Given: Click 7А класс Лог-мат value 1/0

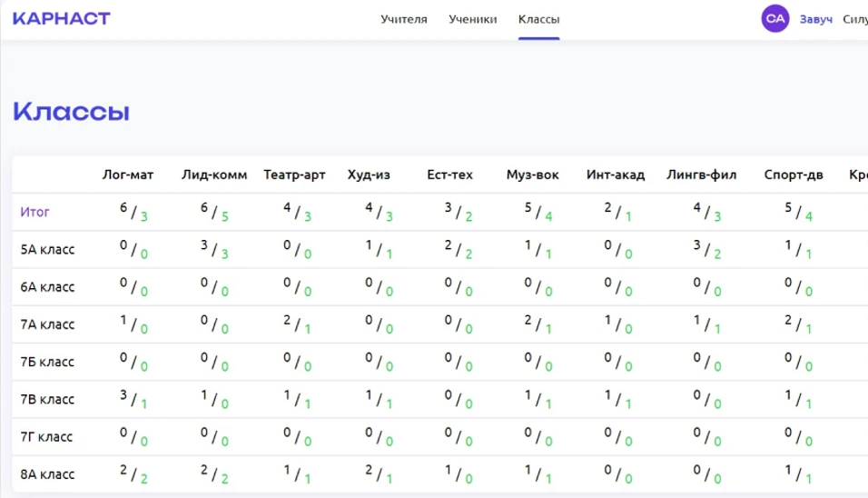Looking at the screenshot, I should pyautogui.click(x=133, y=324).
